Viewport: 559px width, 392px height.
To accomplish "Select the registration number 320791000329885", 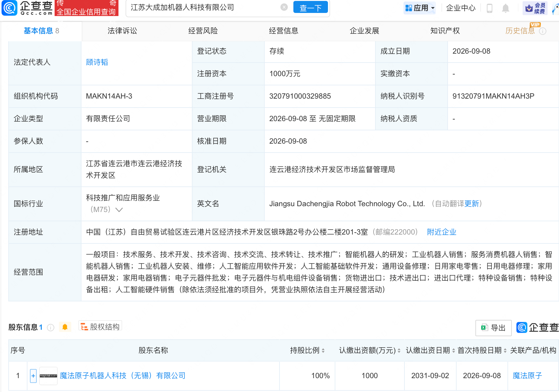I will pyautogui.click(x=300, y=96).
